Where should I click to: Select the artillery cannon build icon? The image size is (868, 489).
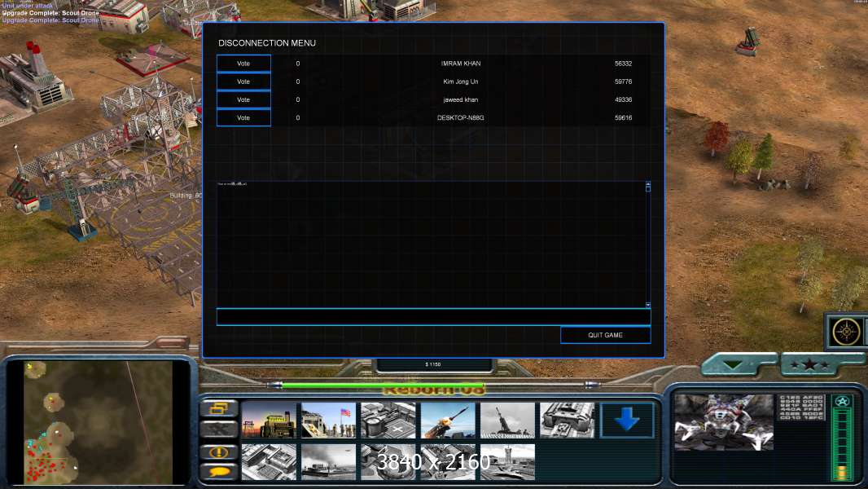point(507,421)
